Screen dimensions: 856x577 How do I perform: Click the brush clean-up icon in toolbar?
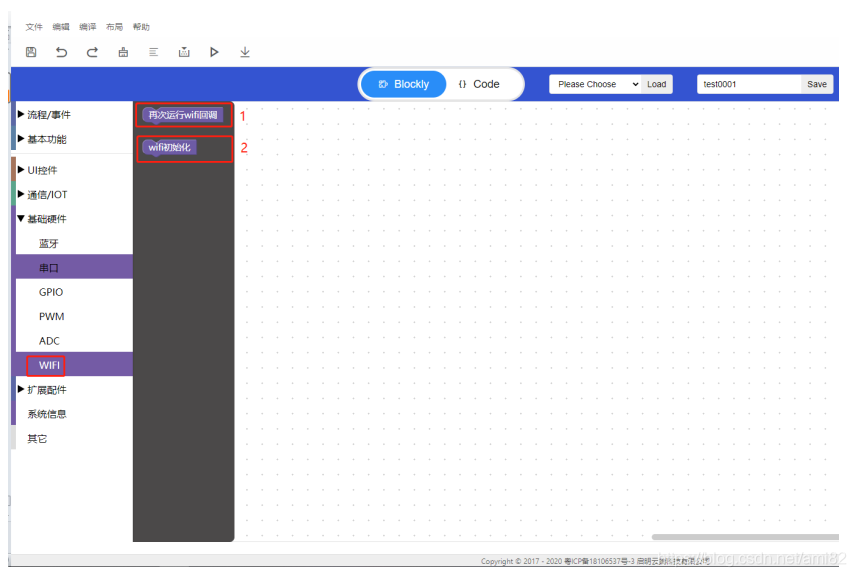pos(123,52)
